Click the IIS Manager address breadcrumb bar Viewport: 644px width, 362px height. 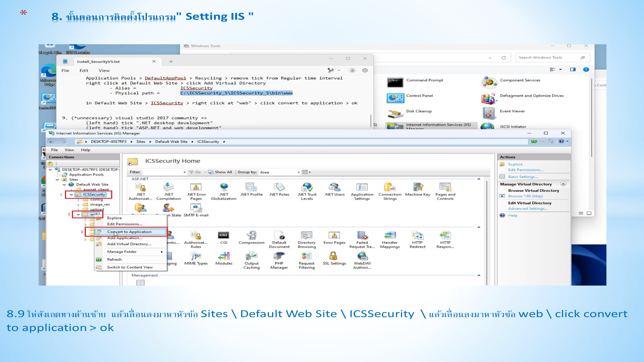pyautogui.click(x=301, y=142)
